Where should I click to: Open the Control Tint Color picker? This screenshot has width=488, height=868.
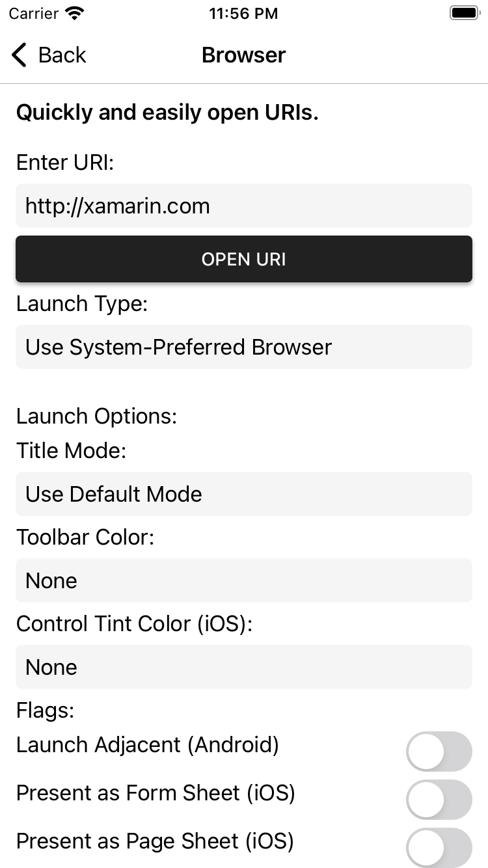[244, 667]
